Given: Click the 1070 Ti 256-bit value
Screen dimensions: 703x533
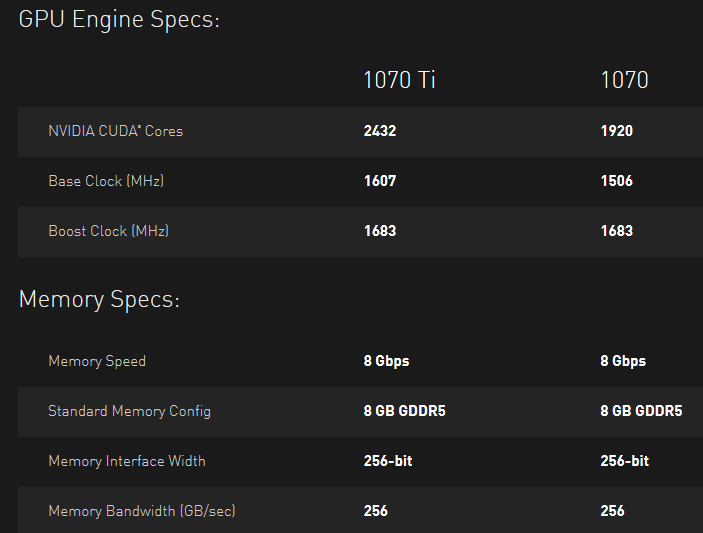Looking at the screenshot, I should [x=388, y=461].
